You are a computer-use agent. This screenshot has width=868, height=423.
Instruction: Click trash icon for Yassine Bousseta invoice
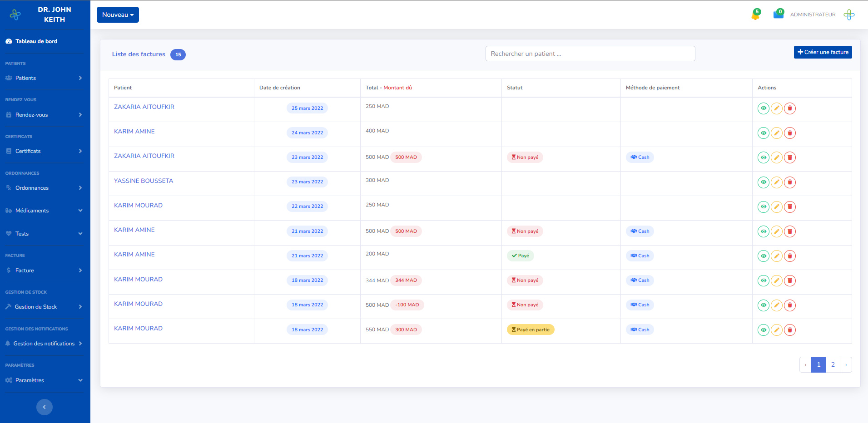click(790, 182)
